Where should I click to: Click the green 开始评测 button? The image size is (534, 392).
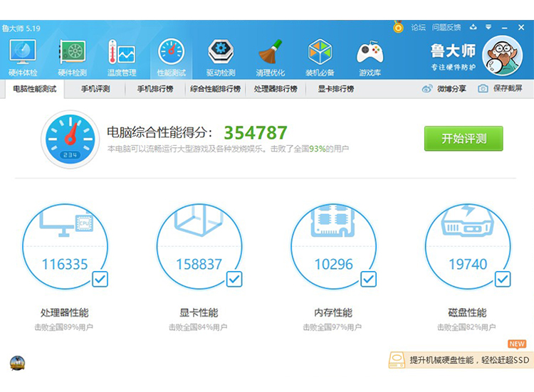click(464, 139)
